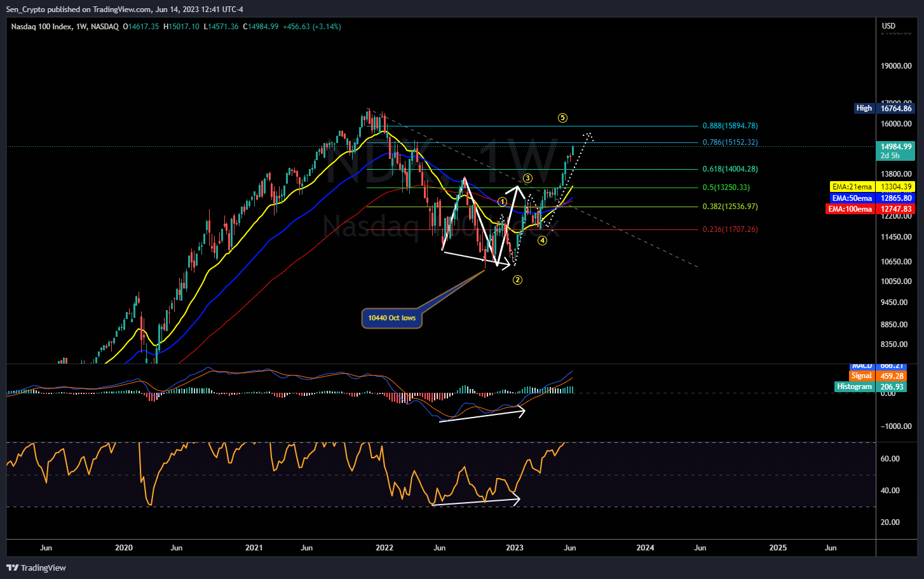924x579 pixels.
Task: Click the -1000.00 MACD axis label
Action: pyautogui.click(x=896, y=426)
